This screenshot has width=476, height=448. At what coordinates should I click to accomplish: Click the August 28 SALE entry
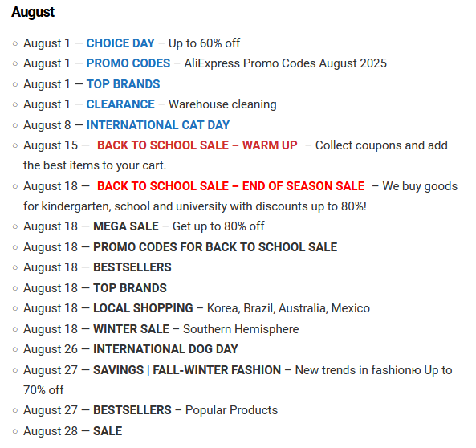[108, 431]
